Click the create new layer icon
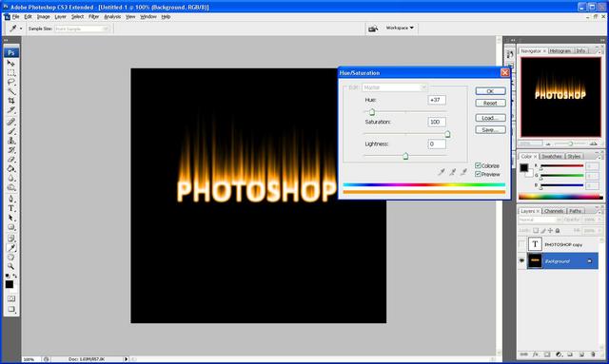Screen dimensions: 609x364 point(581,354)
